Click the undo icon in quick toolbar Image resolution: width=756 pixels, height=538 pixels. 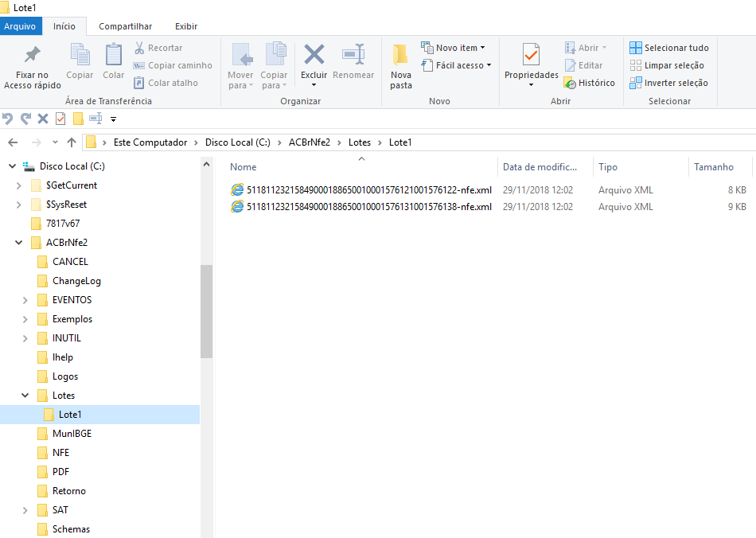click(x=8, y=119)
